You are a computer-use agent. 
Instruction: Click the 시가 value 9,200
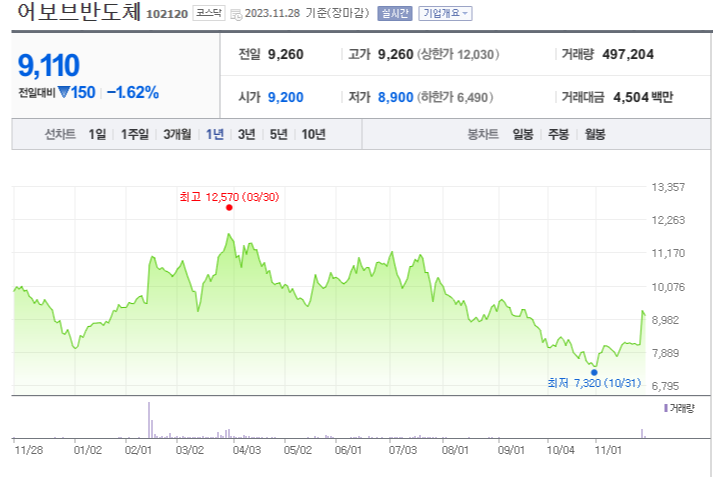286,97
